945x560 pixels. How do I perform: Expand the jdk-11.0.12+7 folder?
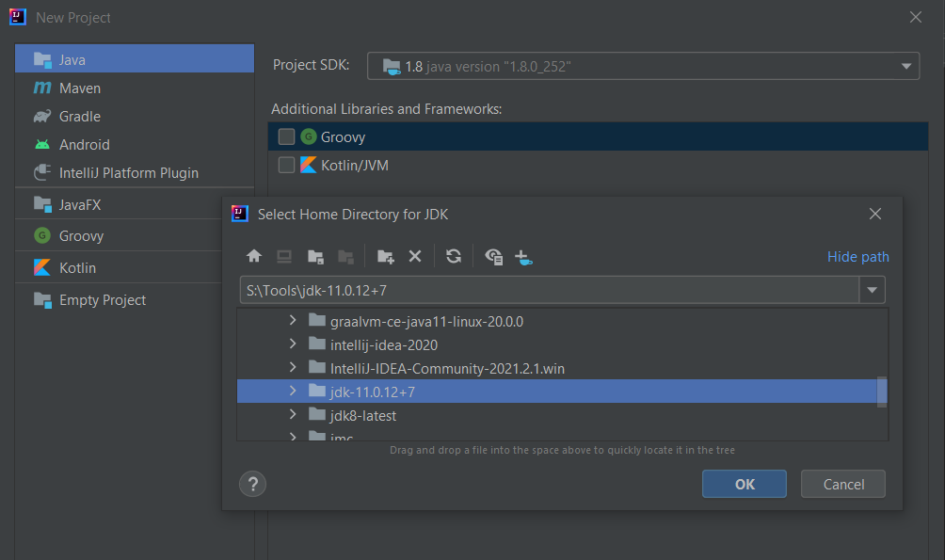click(x=293, y=391)
